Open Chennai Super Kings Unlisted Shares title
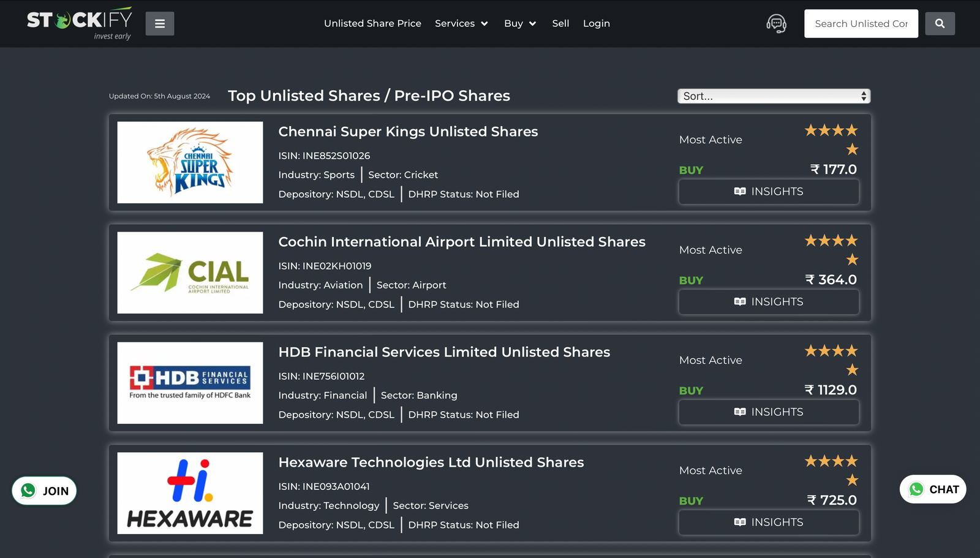980x558 pixels. coord(408,132)
